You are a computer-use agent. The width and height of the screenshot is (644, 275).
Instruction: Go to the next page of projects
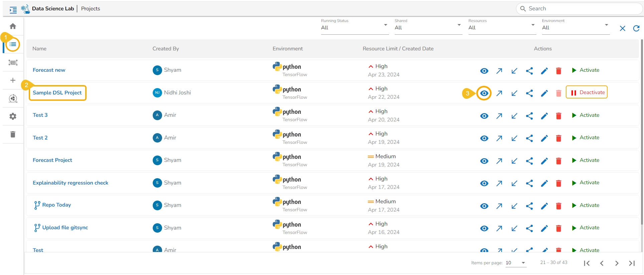pos(617,263)
